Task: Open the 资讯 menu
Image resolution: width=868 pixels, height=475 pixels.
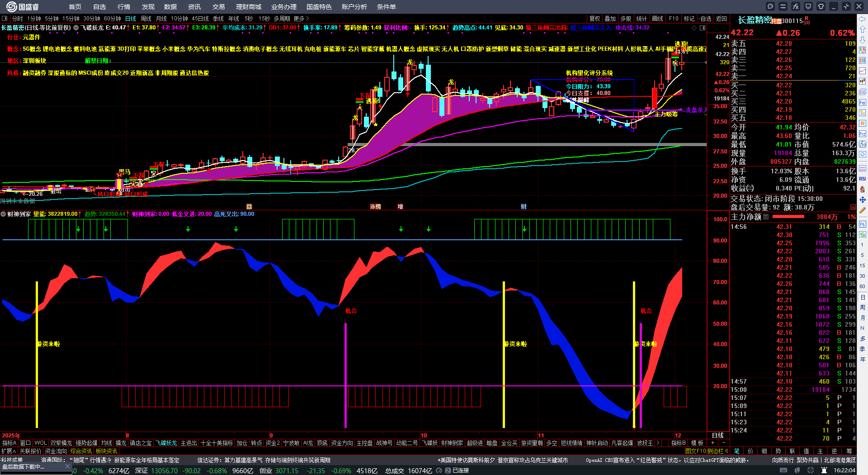Action: (x=194, y=7)
